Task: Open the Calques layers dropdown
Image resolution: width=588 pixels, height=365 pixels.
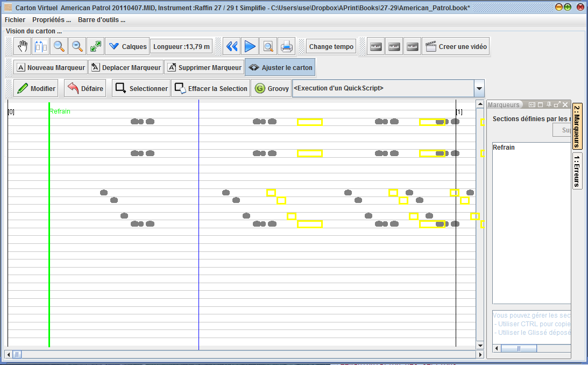Action: pos(127,47)
